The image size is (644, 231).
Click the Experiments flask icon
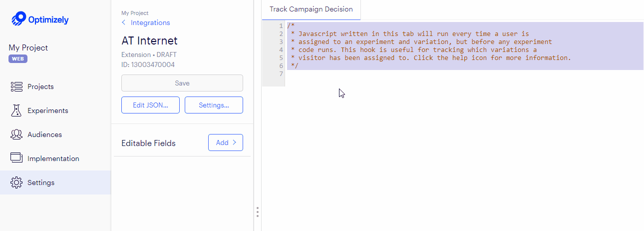pyautogui.click(x=16, y=110)
